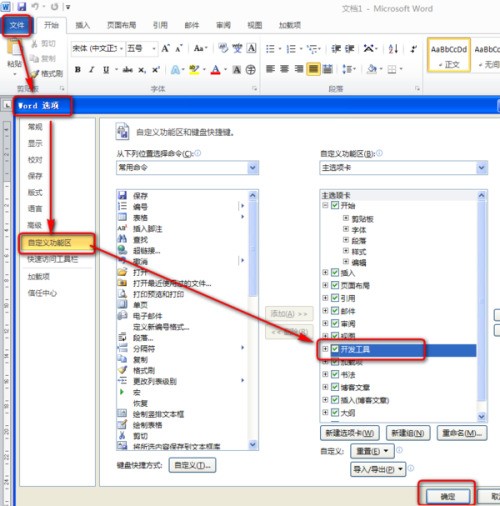Image resolution: width=500 pixels, height=506 pixels.
Task: Click the Grow Font icon
Action: pyautogui.click(x=165, y=49)
